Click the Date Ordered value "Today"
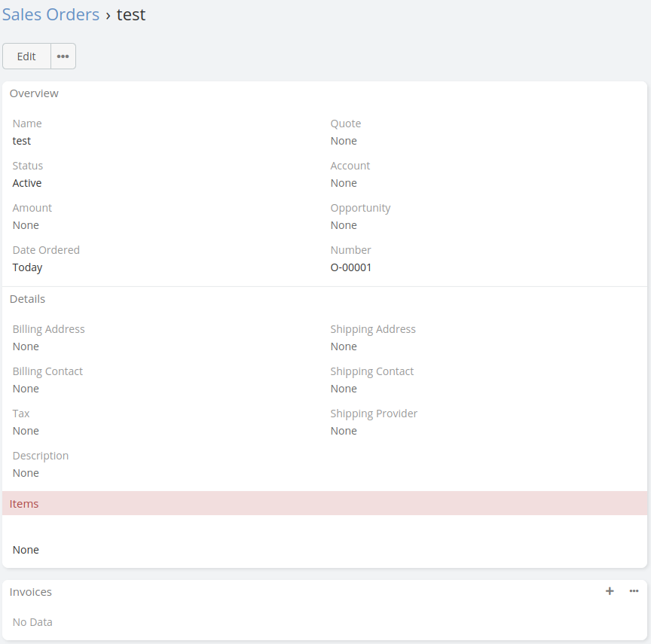 [x=28, y=267]
